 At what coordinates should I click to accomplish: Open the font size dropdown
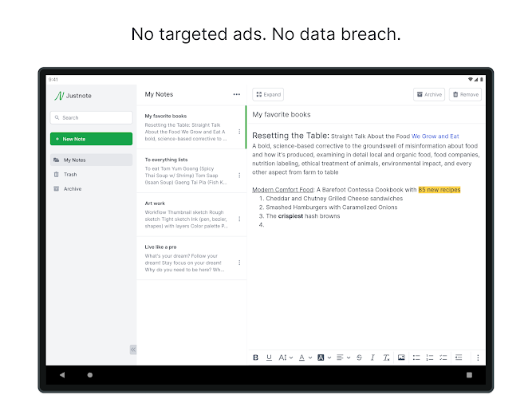286,358
